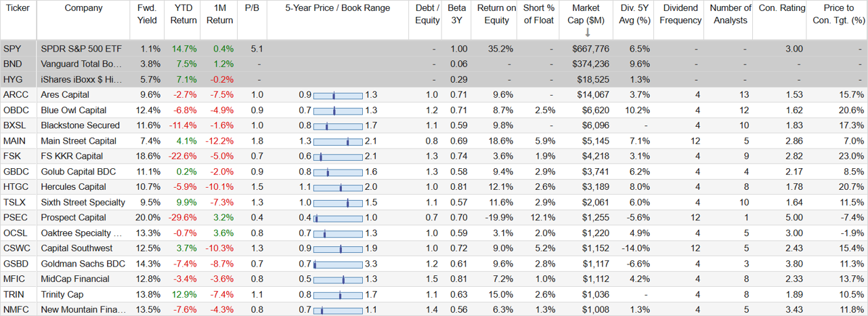Image resolution: width=868 pixels, height=316 pixels.
Task: Select the SPY ticker cell
Action: (12, 49)
